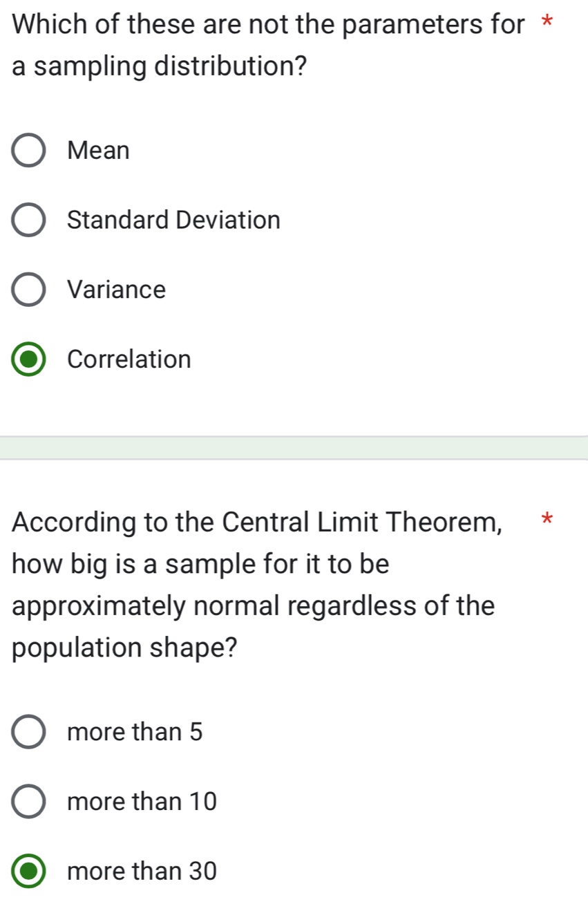Select the 'more than 5' radio button
The height and width of the screenshot is (922, 588).
click(29, 732)
